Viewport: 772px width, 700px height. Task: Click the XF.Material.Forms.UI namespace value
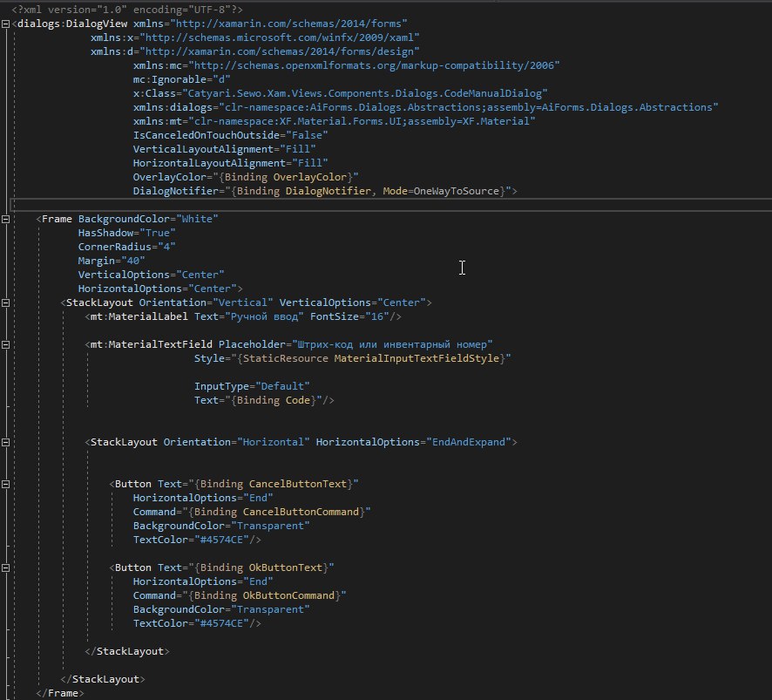362,121
